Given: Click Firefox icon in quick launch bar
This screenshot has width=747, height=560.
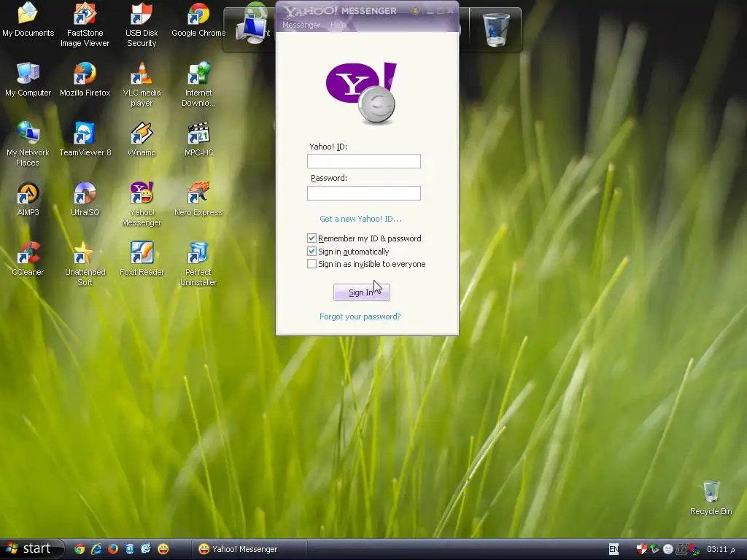Looking at the screenshot, I should 113,549.
